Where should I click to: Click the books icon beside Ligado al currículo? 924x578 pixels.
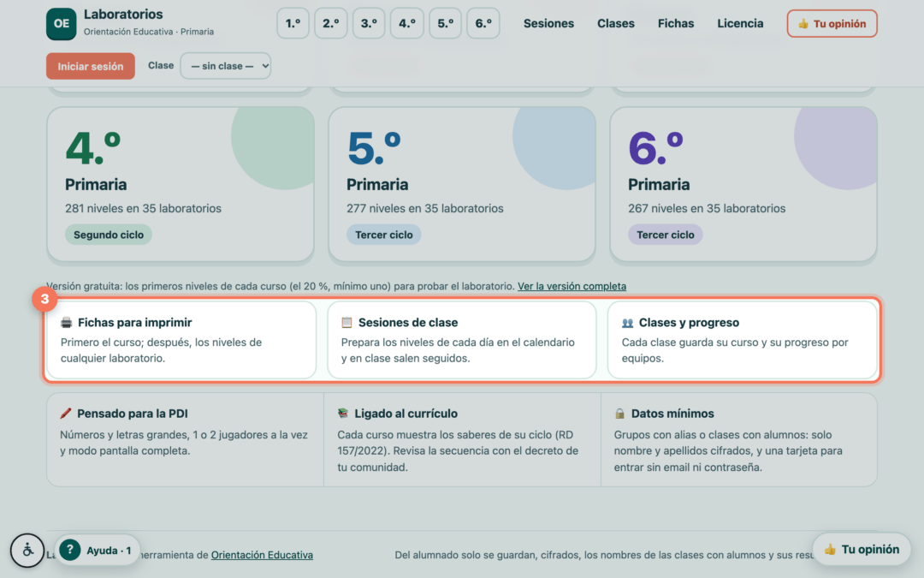click(x=343, y=414)
